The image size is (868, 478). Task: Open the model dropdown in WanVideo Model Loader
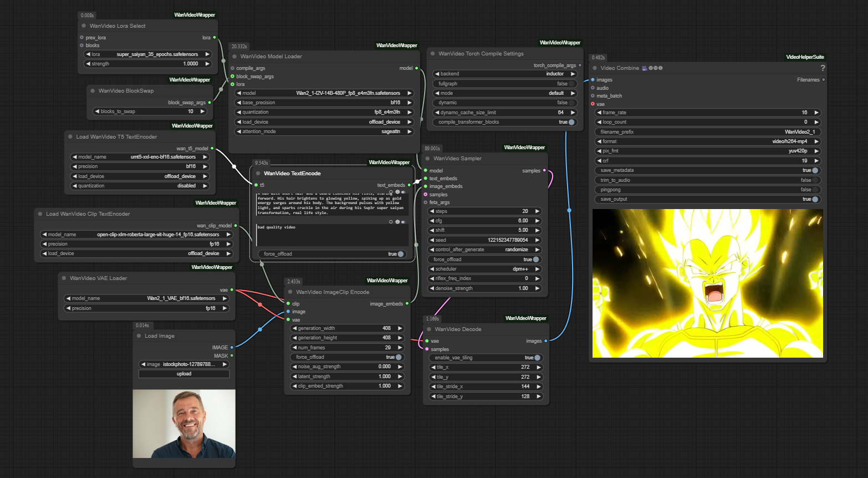coord(325,93)
